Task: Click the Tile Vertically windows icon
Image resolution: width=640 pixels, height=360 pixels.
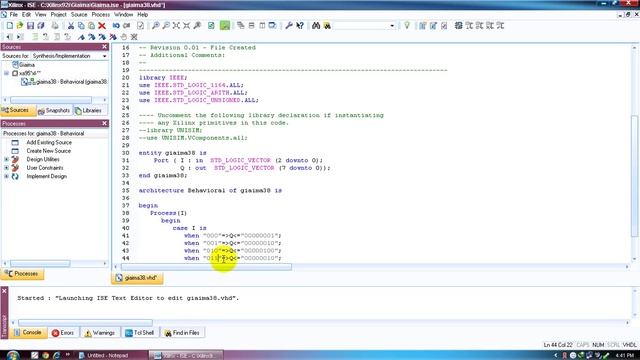Action: pyautogui.click(x=262, y=26)
